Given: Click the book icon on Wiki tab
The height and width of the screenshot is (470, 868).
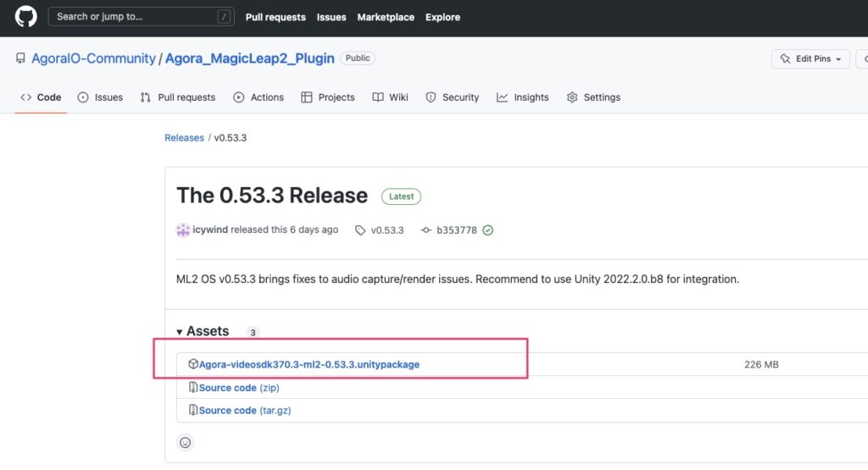Looking at the screenshot, I should click(x=378, y=97).
